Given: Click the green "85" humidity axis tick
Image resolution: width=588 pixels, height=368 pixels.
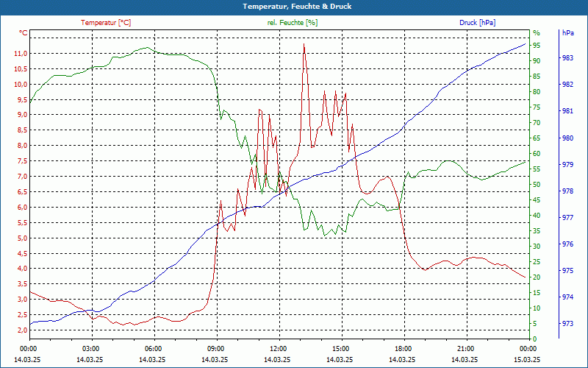Looking at the screenshot, I should [537, 77].
